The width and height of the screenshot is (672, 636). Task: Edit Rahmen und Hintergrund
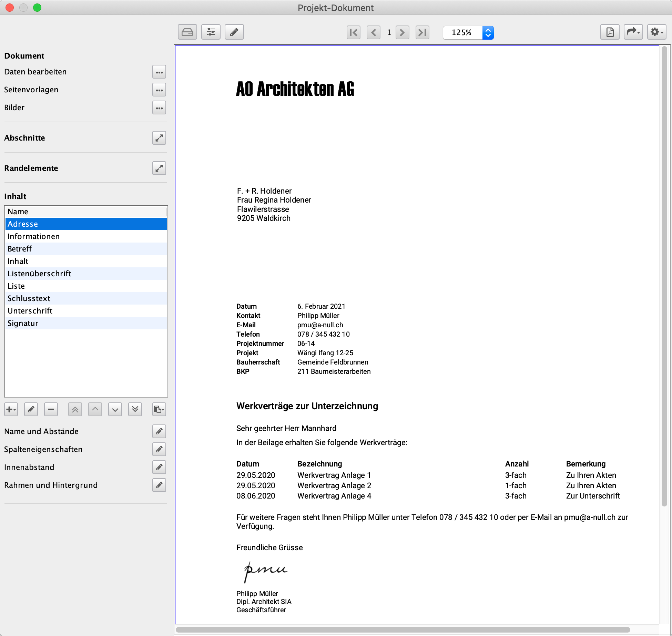[159, 485]
